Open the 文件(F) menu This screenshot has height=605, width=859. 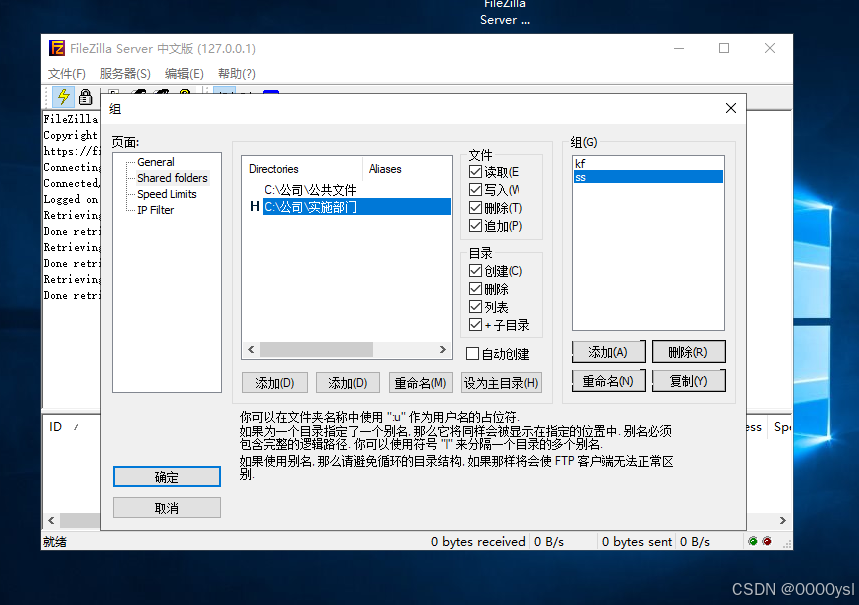[67, 73]
